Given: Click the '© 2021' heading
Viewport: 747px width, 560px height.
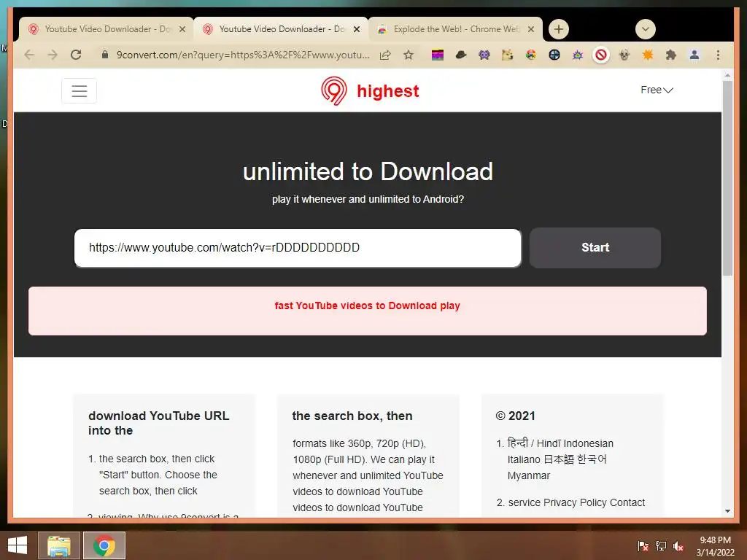Looking at the screenshot, I should (x=515, y=416).
